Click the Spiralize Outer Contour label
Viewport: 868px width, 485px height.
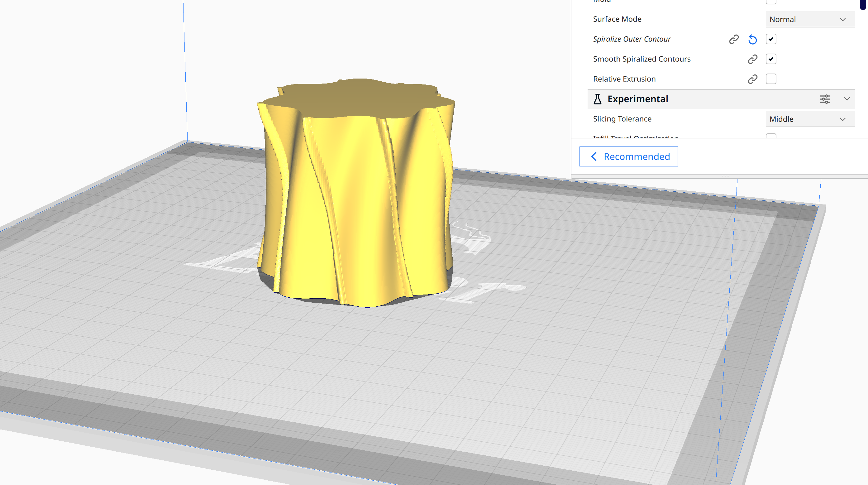coord(632,39)
